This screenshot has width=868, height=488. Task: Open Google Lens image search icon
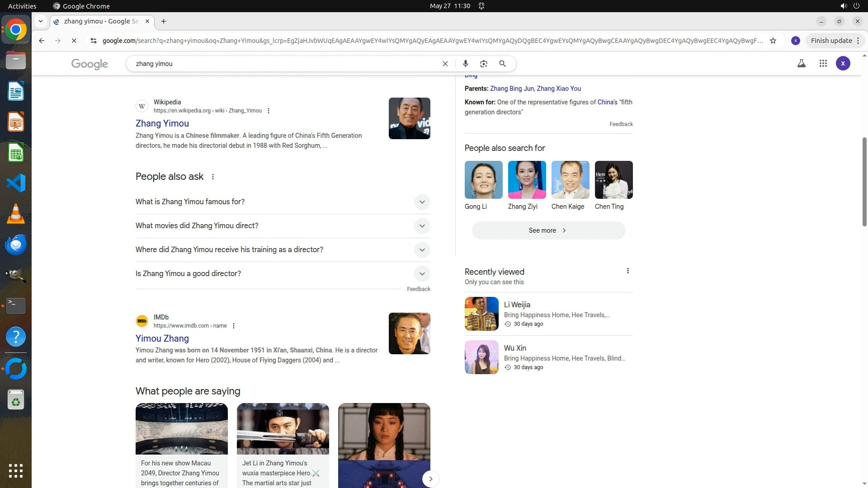pos(484,64)
